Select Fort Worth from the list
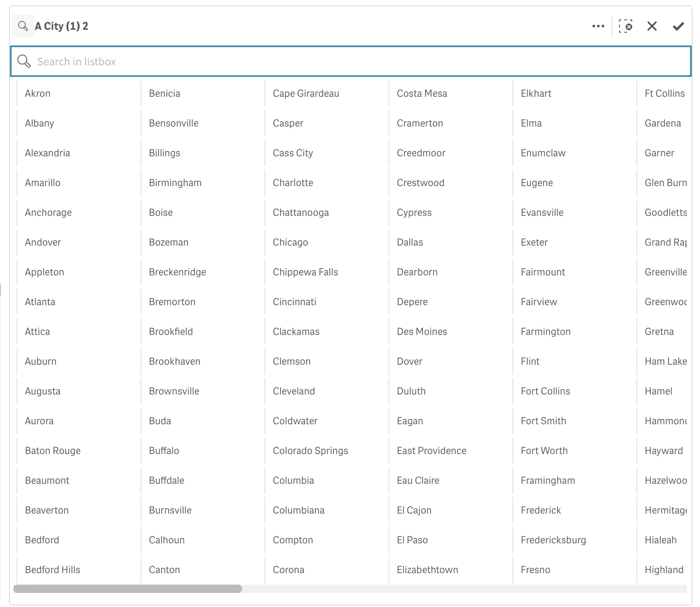700x607 pixels. pos(544,450)
